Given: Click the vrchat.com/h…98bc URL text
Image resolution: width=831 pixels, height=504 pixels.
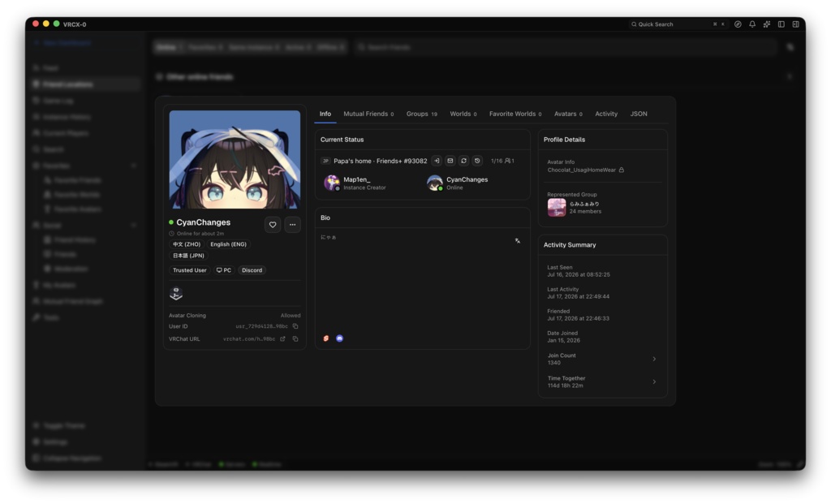Looking at the screenshot, I should 249,339.
